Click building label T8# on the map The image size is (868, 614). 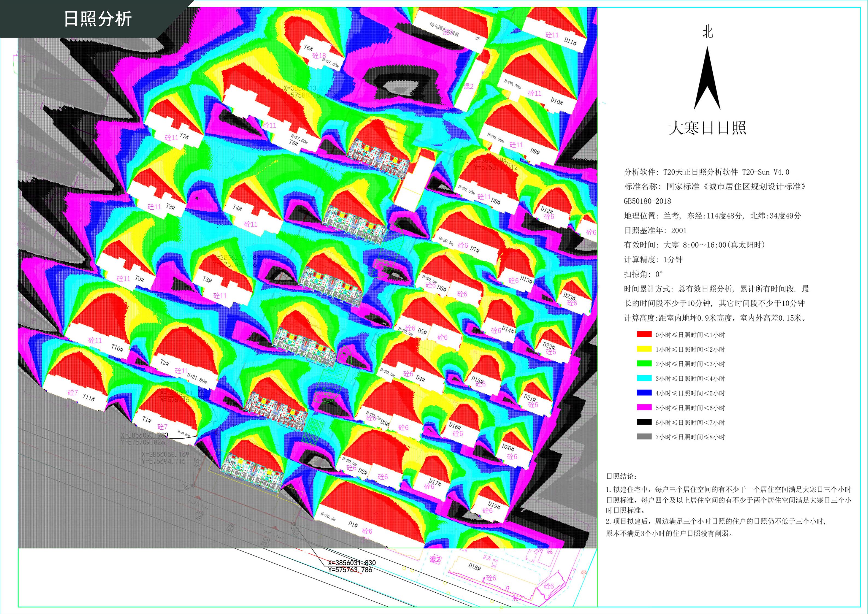pos(170,207)
